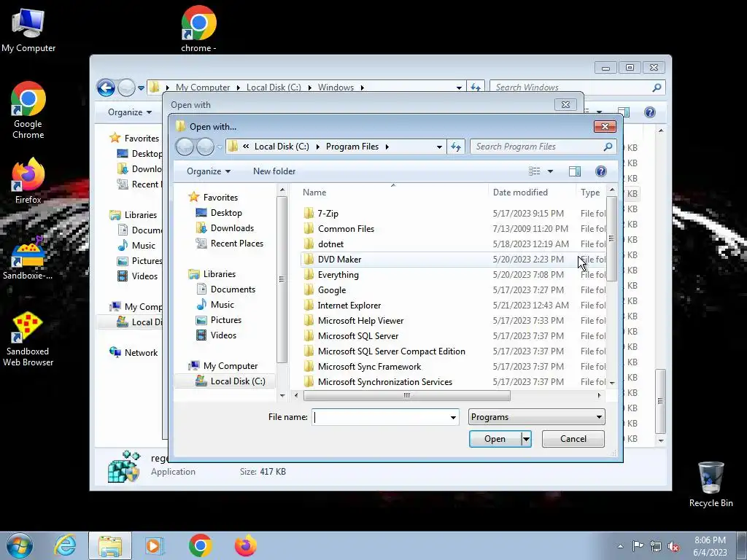Click Downloads in Open with dialog sidebar
This screenshot has width=747, height=560.
click(232, 228)
